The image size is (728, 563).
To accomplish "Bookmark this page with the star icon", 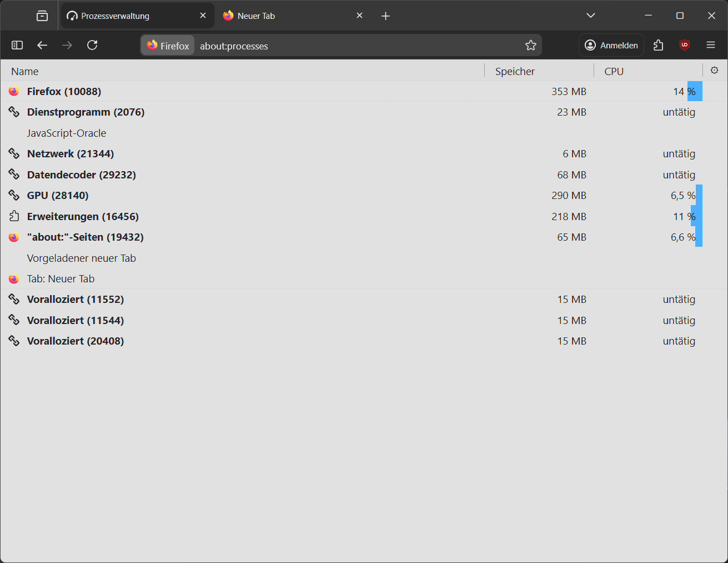I will click(531, 45).
